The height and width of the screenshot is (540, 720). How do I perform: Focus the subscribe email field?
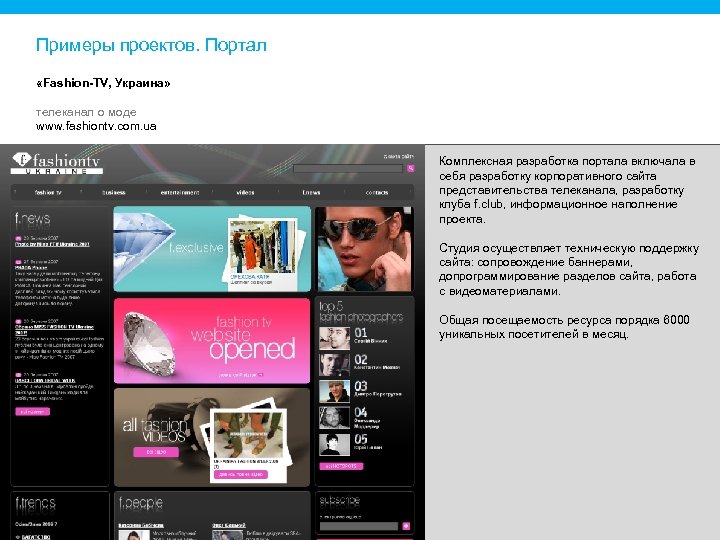tap(359, 526)
